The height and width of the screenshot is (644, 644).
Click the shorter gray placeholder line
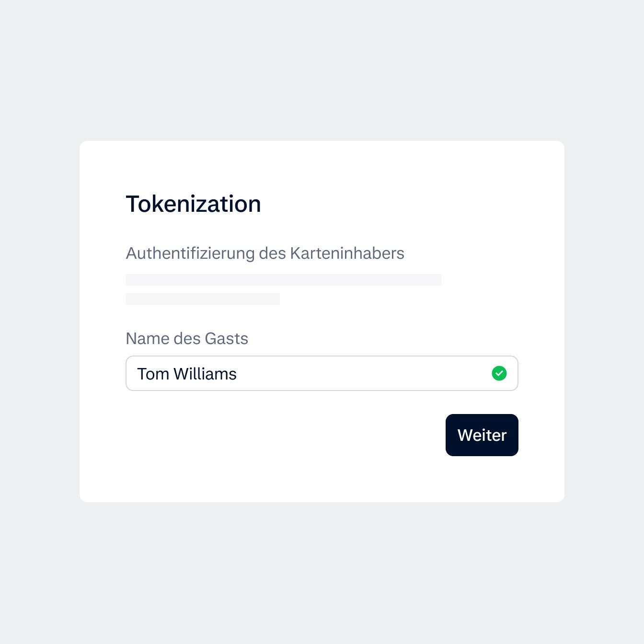(x=202, y=299)
